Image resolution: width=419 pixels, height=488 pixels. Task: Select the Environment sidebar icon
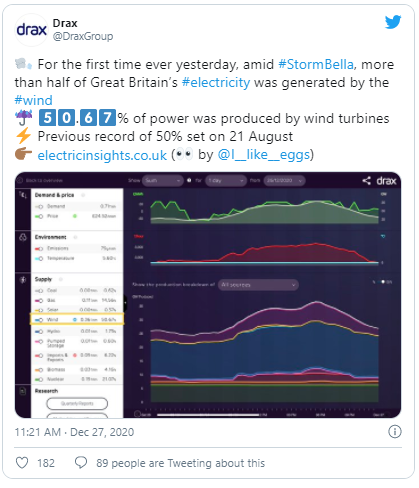(x=23, y=237)
